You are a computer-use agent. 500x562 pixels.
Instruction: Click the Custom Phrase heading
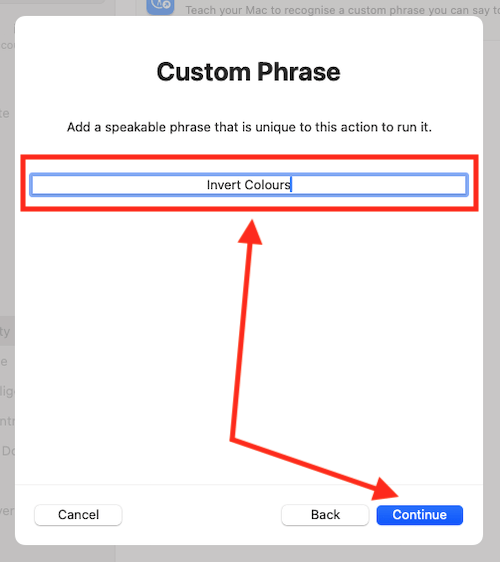(249, 72)
